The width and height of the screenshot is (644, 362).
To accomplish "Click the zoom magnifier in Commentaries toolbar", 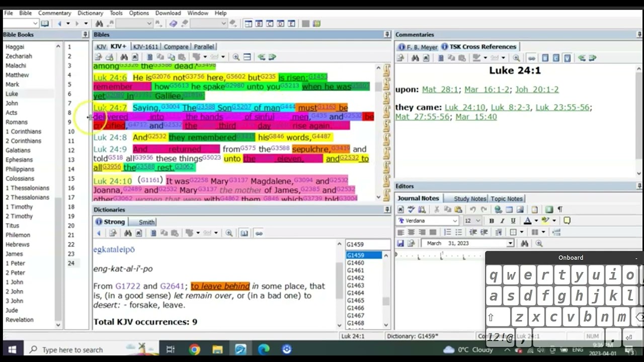I will 516,58.
